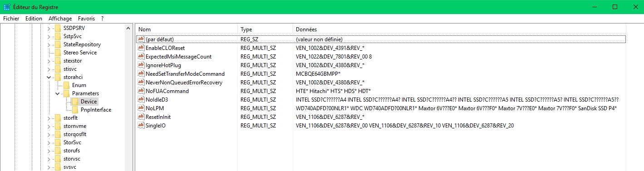Select the Device folder icon

(75, 102)
